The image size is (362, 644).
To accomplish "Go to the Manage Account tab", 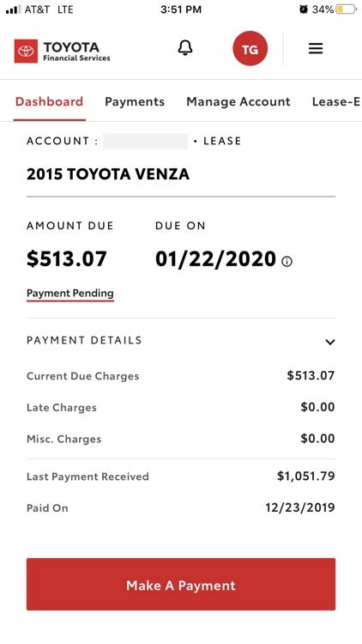I will [x=238, y=102].
